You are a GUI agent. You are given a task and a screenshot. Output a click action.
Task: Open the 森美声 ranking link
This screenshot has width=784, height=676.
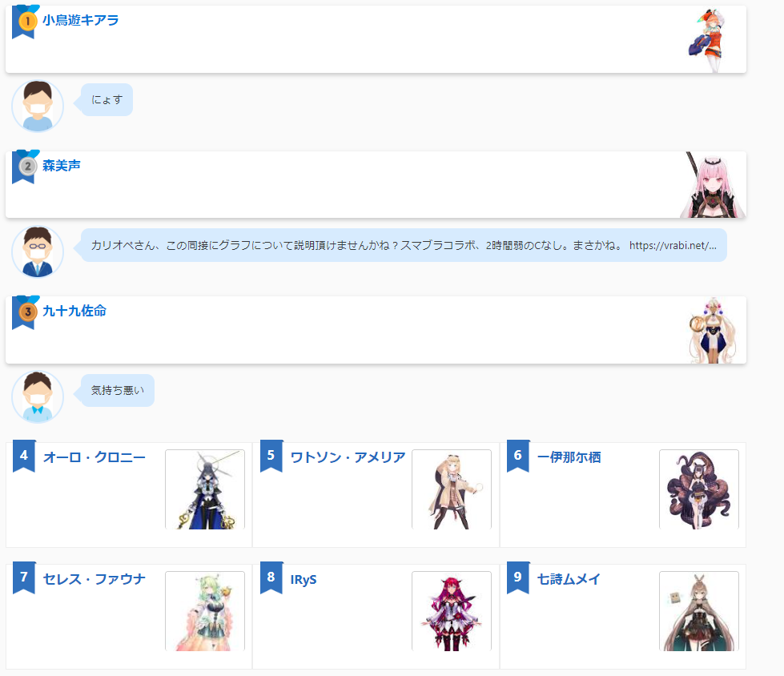(x=62, y=166)
